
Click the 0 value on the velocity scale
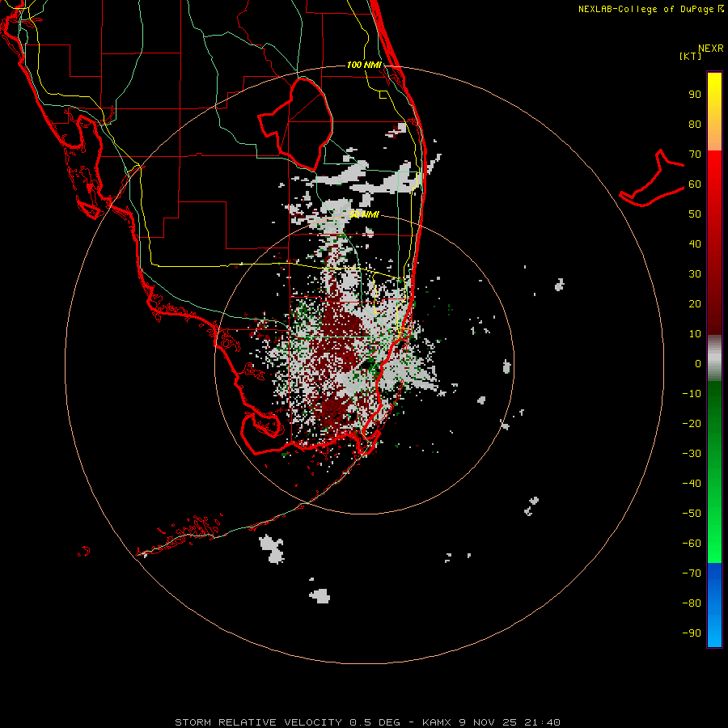[698, 364]
